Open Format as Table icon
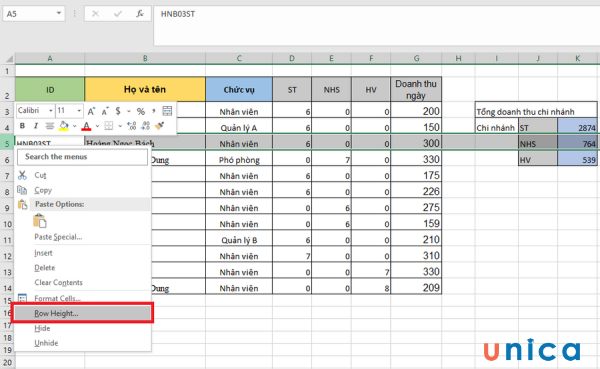Image resolution: width=600 pixels, height=369 pixels. (x=167, y=111)
